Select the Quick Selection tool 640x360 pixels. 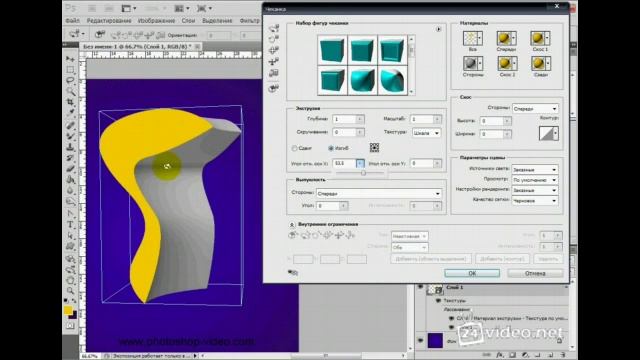pyautogui.click(x=71, y=91)
